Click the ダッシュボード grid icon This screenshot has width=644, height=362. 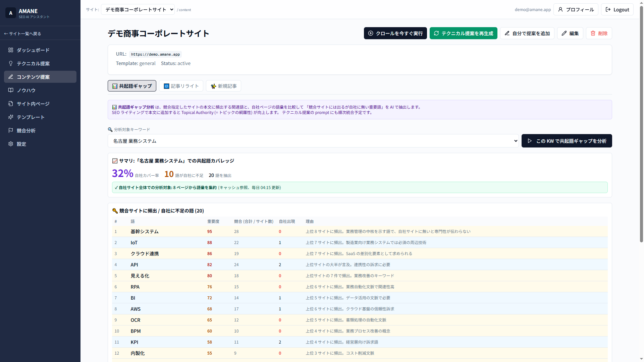click(11, 50)
